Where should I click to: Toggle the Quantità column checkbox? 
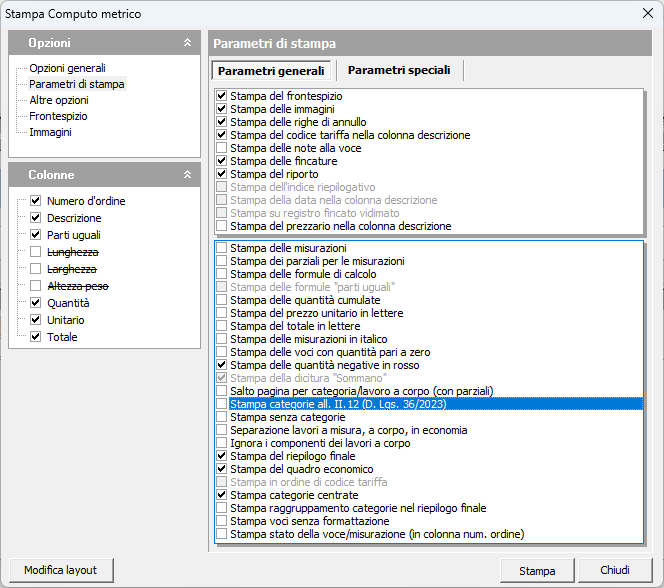[36, 303]
